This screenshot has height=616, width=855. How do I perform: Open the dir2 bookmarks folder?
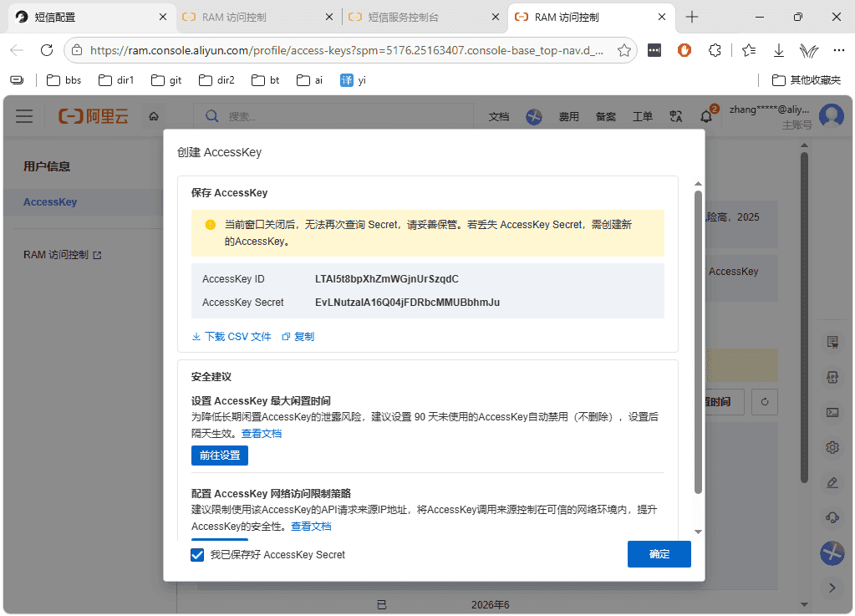[x=216, y=81]
